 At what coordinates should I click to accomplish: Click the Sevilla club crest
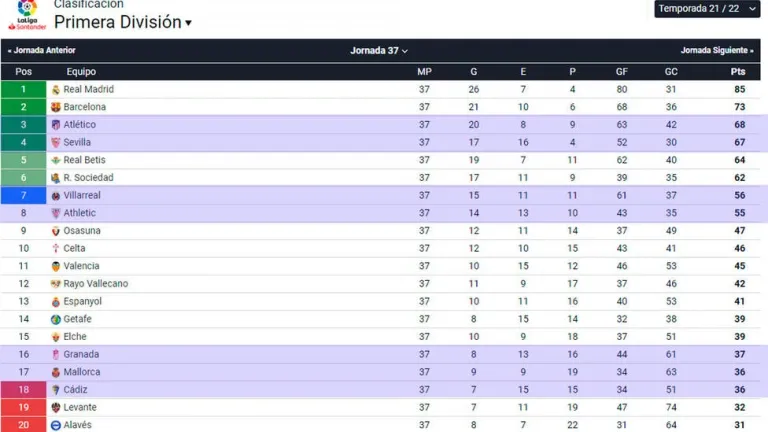(56, 142)
